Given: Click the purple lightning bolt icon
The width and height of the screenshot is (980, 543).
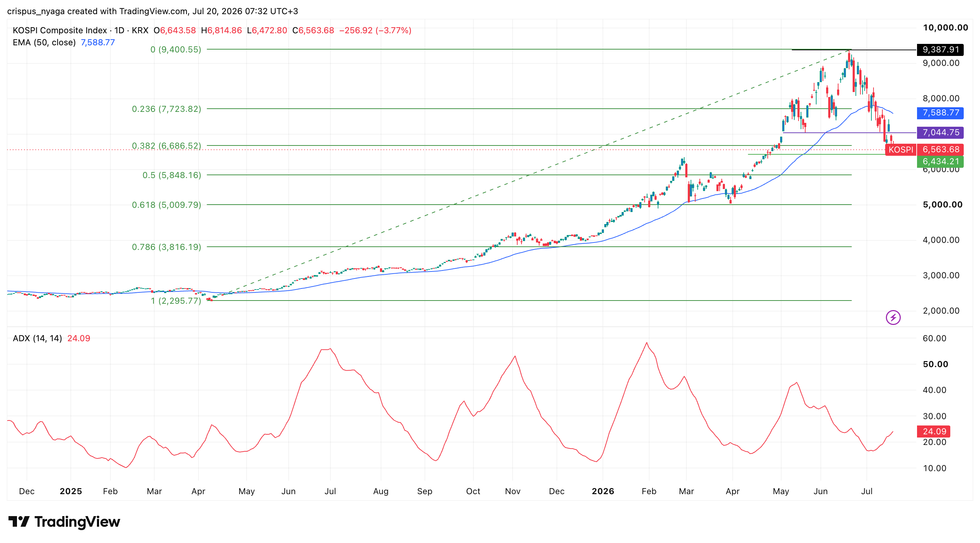Looking at the screenshot, I should pos(893,318).
